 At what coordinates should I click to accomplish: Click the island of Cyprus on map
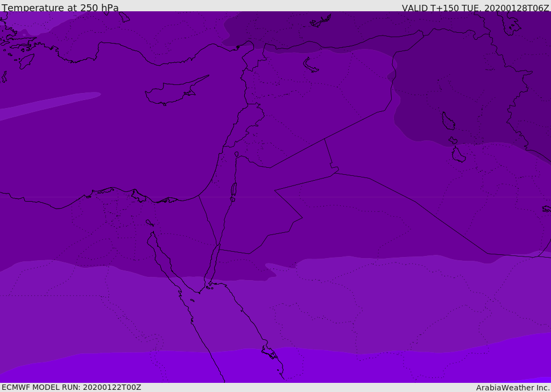[x=176, y=91]
